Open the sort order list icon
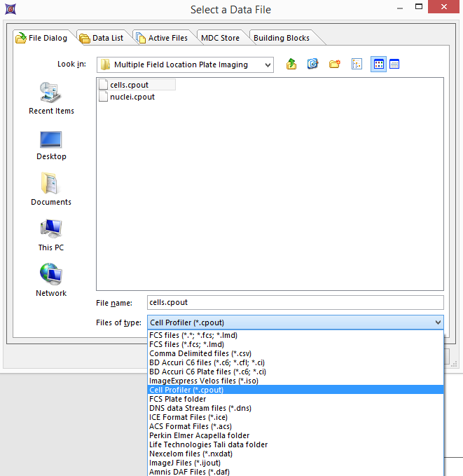 (x=357, y=64)
